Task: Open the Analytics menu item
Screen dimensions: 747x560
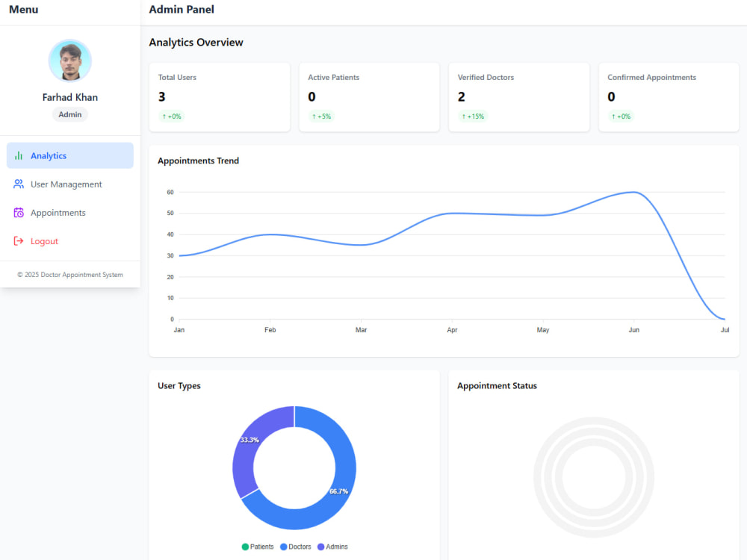Action: tap(70, 156)
